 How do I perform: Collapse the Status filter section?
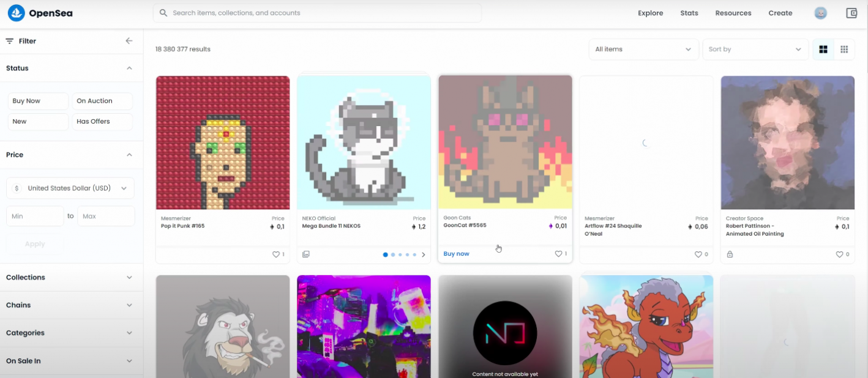tap(129, 69)
